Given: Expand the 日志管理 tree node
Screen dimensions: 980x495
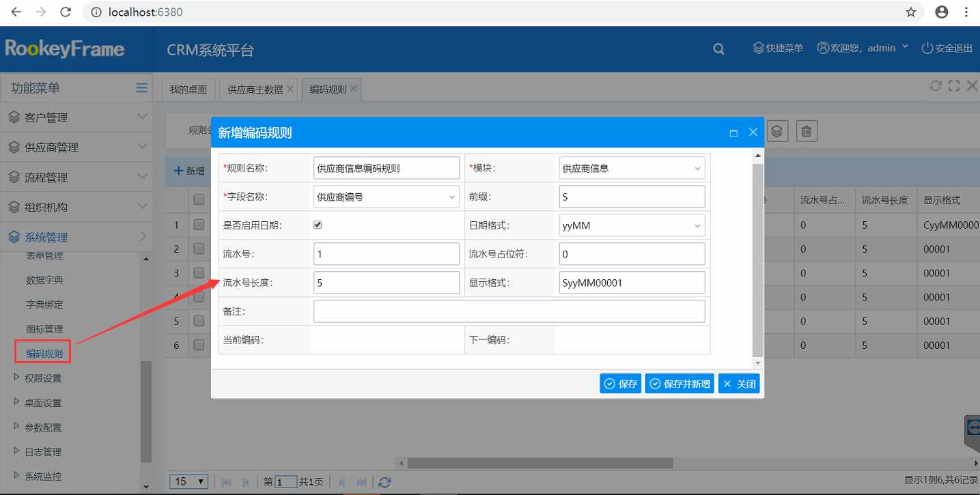Looking at the screenshot, I should point(17,451).
